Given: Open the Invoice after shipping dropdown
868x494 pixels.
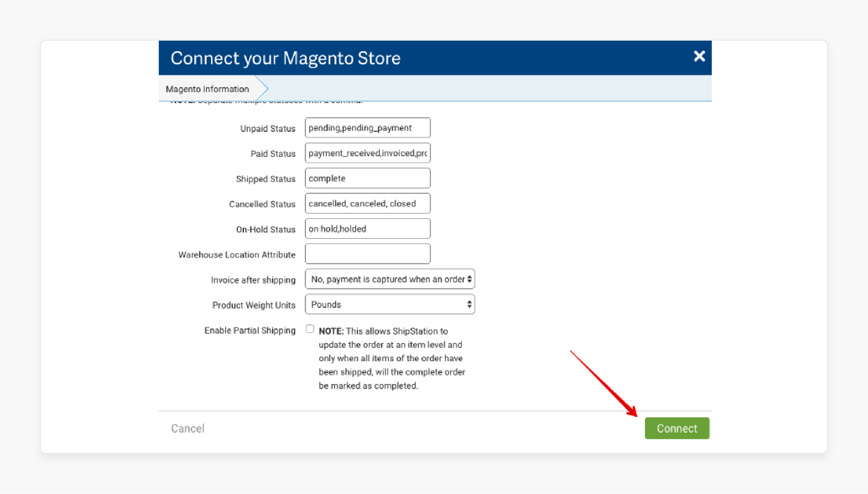Looking at the screenshot, I should pyautogui.click(x=390, y=279).
